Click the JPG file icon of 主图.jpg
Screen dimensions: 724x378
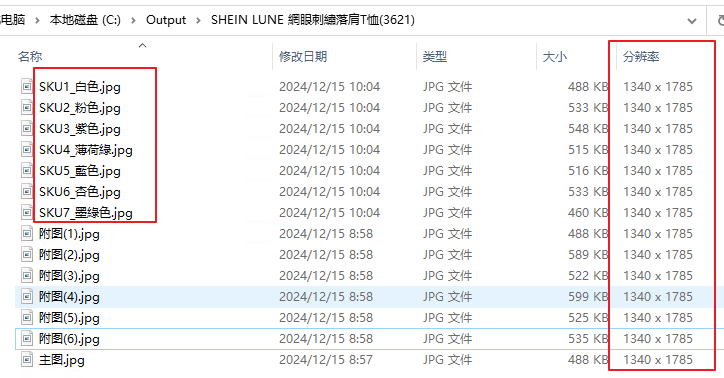click(27, 360)
